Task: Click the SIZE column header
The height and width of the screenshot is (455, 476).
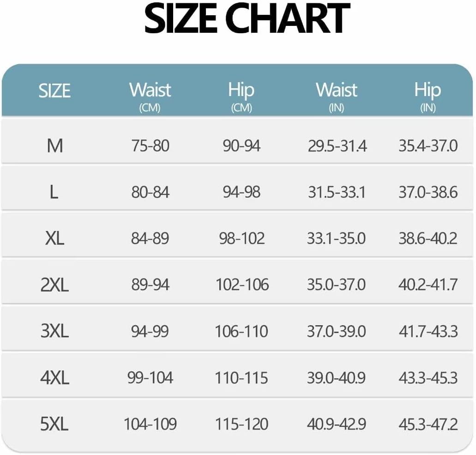Action: click(x=54, y=91)
